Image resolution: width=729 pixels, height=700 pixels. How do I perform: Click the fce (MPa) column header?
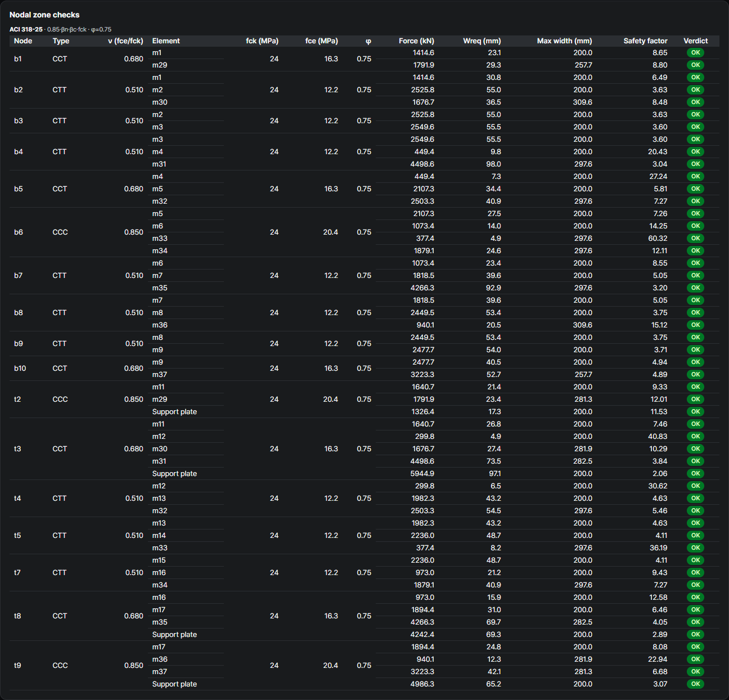tap(322, 41)
